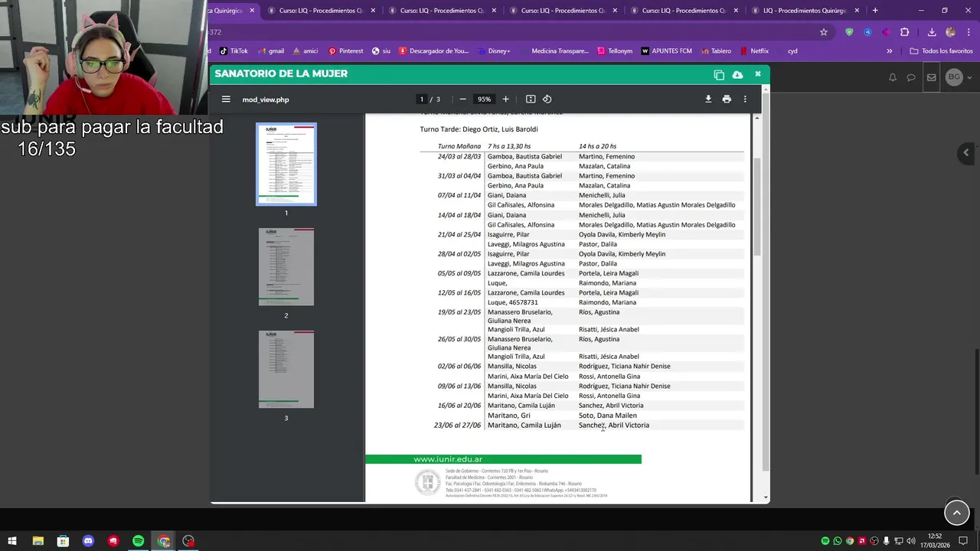Viewport: 980px width, 551px height.
Task: Open File Explorer from taskbar
Action: click(38, 541)
